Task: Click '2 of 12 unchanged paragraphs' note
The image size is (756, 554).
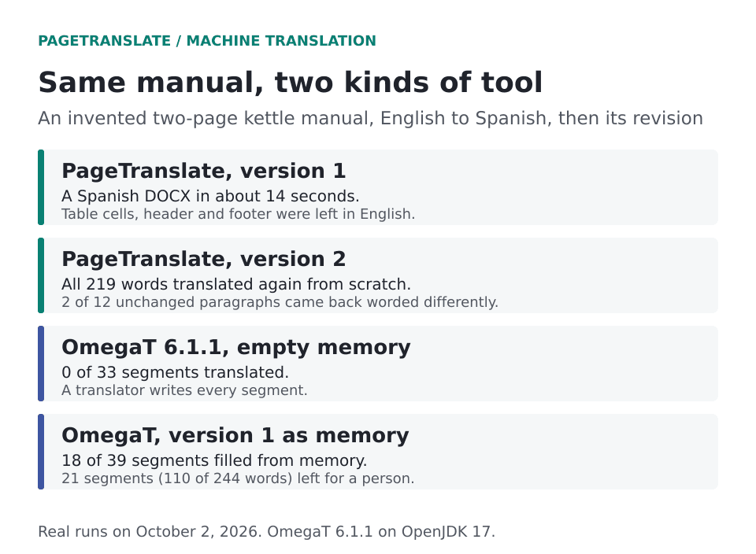Action: [x=280, y=302]
